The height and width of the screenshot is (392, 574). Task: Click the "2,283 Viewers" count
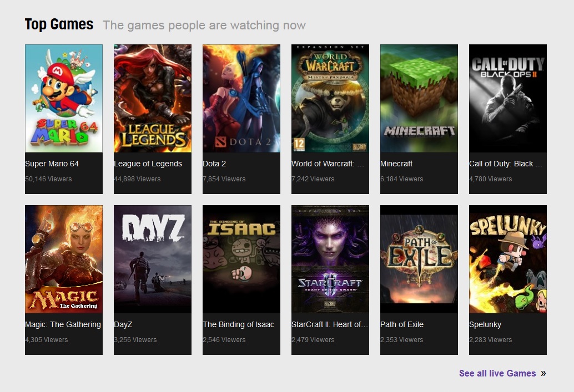(x=491, y=340)
